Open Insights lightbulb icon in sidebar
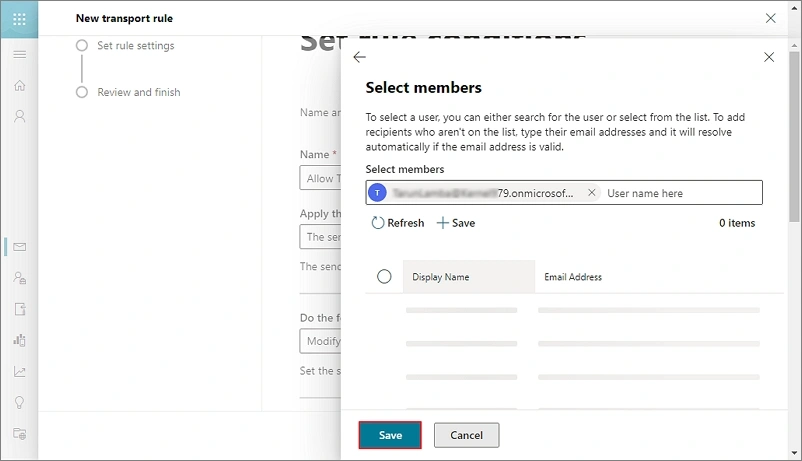The height and width of the screenshot is (461, 802). click(x=19, y=403)
